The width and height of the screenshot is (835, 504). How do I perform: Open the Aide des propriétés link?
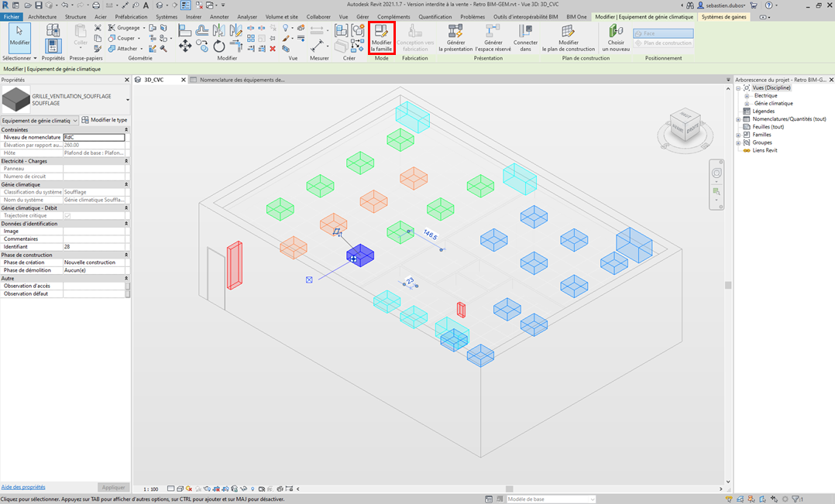click(x=23, y=487)
